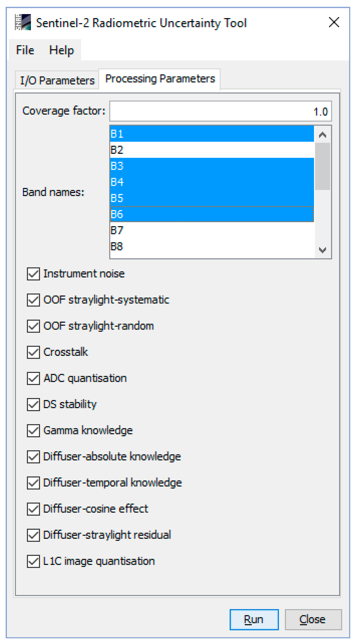This screenshot has height=644, width=355.
Task: Close the Radiometric Uncertainty Tool window
Action: pyautogui.click(x=334, y=23)
